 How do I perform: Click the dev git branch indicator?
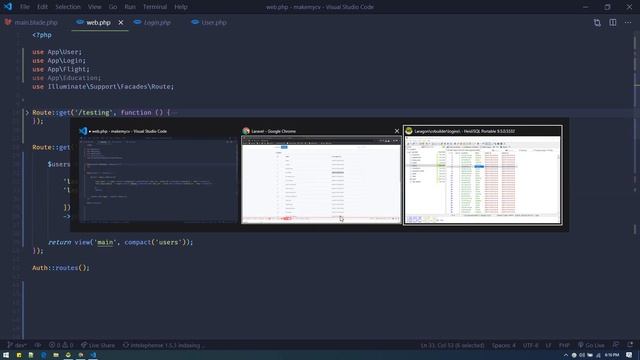click(17, 345)
